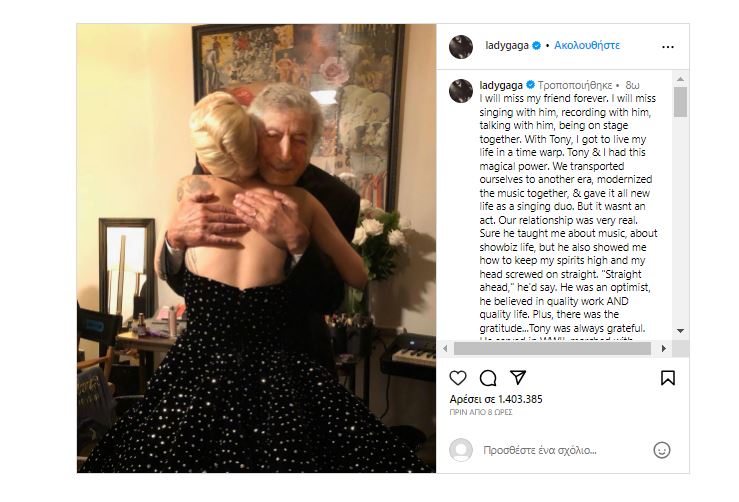Click the horizontal scrollbar left arrow

(445, 349)
